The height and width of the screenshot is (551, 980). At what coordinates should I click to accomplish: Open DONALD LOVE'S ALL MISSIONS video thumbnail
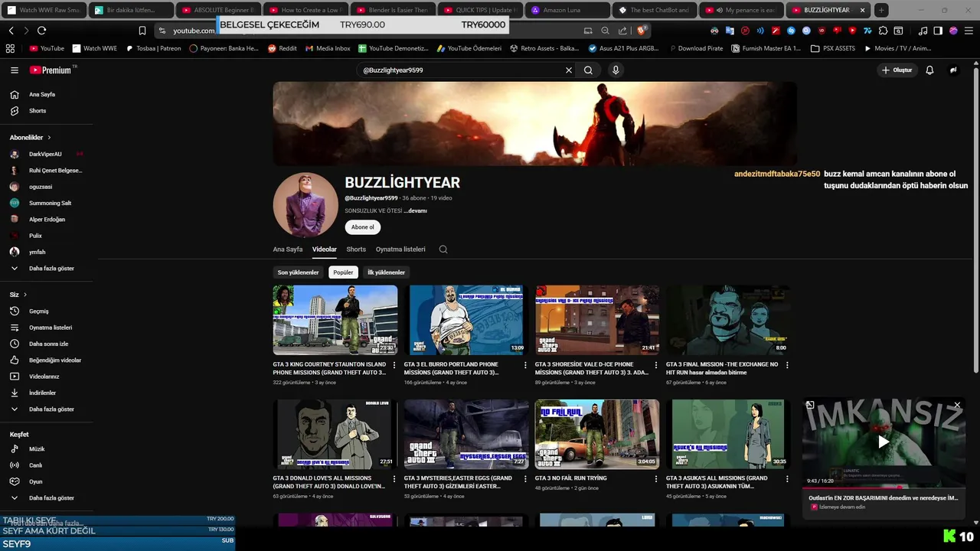coord(335,434)
